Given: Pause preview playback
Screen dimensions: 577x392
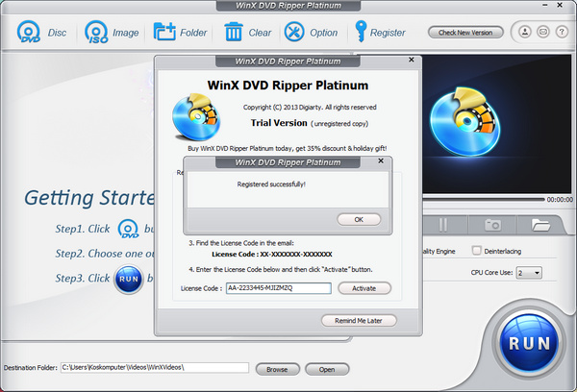Looking at the screenshot, I should coord(443,225).
